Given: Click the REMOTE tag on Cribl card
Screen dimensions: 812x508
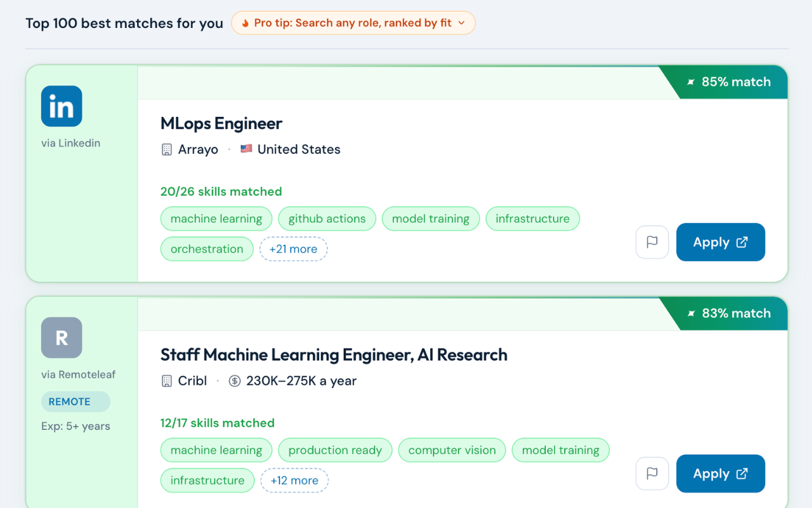Looking at the screenshot, I should pos(75,401).
